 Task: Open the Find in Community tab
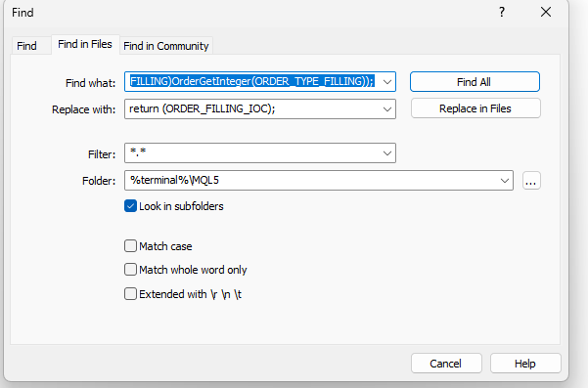[166, 46]
